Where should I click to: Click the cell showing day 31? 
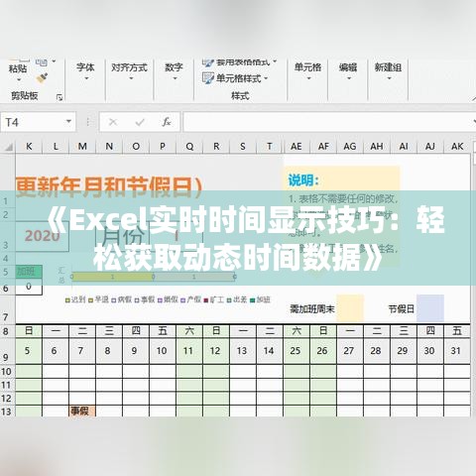click(456, 351)
